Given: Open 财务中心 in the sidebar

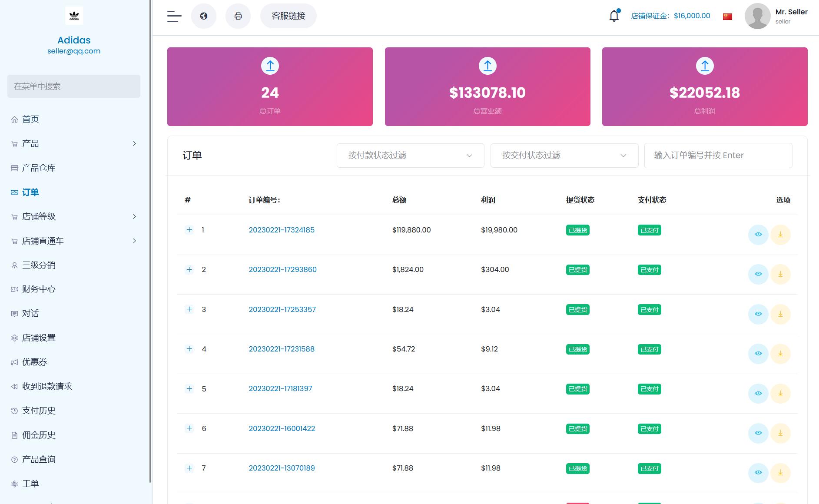Looking at the screenshot, I should 39,289.
